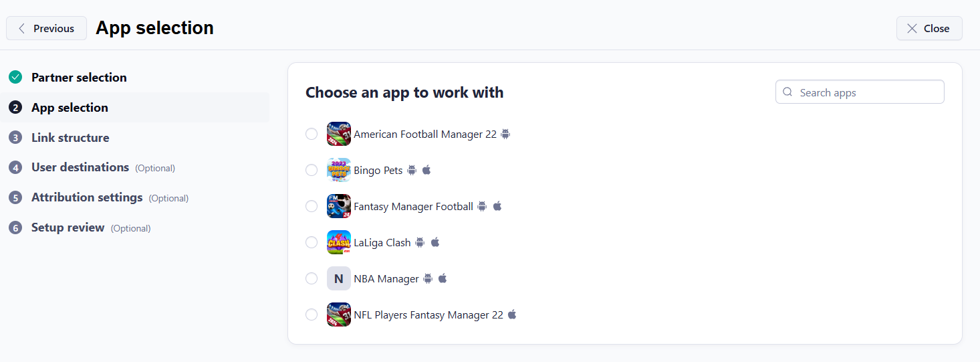Click the American Football Manager 22 app icon

pos(338,134)
